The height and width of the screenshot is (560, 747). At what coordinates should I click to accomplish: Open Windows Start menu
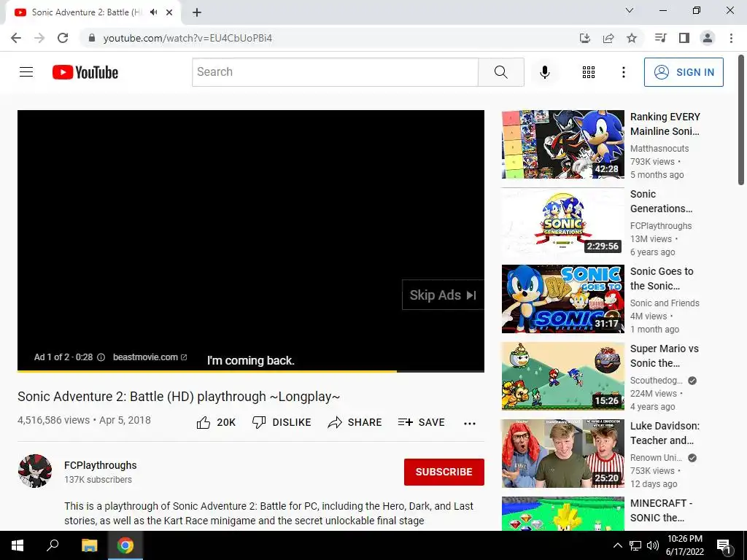pos(18,545)
